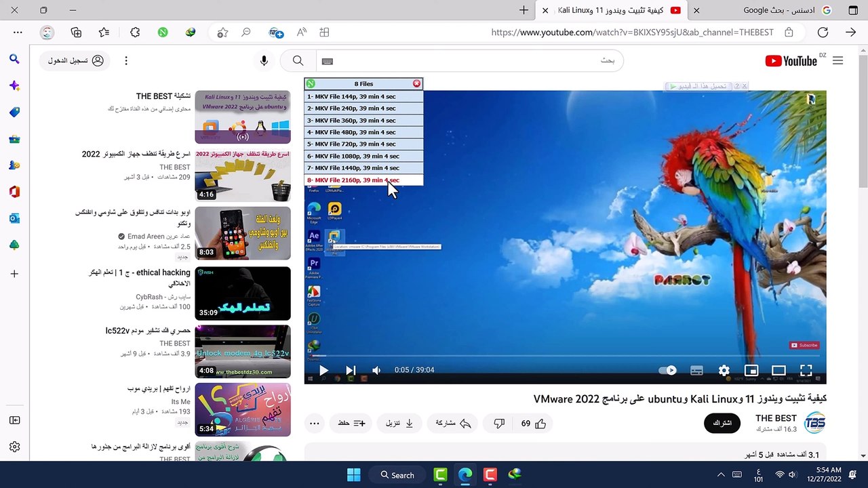The width and height of the screenshot is (868, 488).
Task: Toggle subtitles in the video player
Action: (696, 370)
